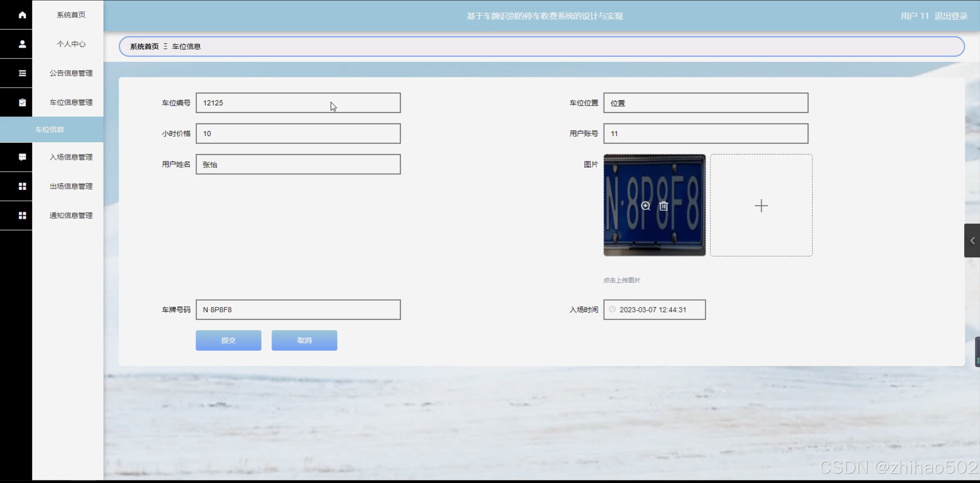Click the list icon beside 公告信息管理
Image resolution: width=980 pixels, height=483 pixels.
click(x=22, y=73)
